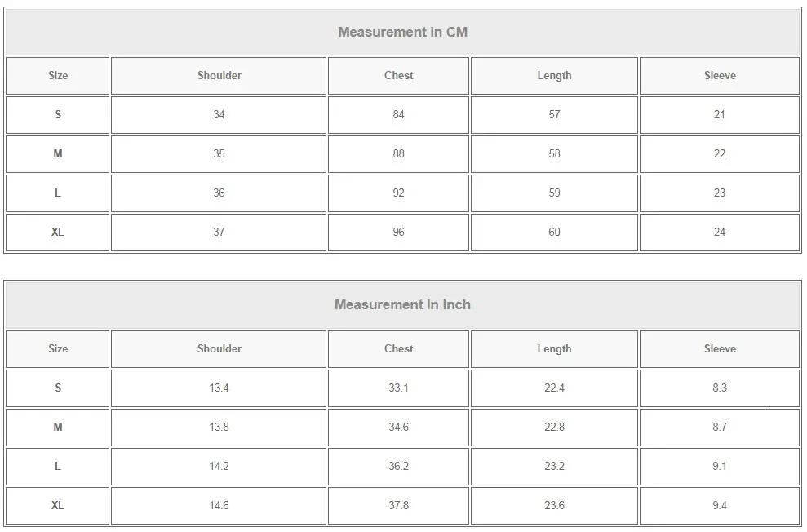The height and width of the screenshot is (532, 807).
Task: Click the sleeve value 22 cell
Action: 719,154
